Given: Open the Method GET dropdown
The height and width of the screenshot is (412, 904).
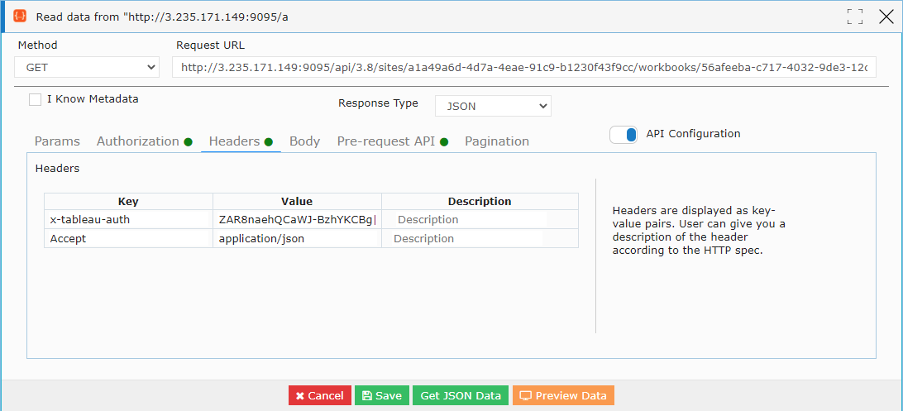Looking at the screenshot, I should (87, 67).
